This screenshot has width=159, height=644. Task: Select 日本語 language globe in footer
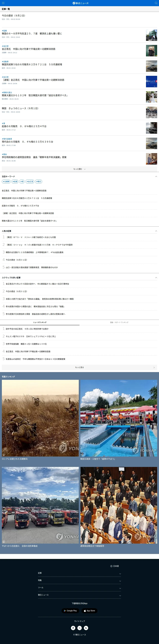point(114,566)
